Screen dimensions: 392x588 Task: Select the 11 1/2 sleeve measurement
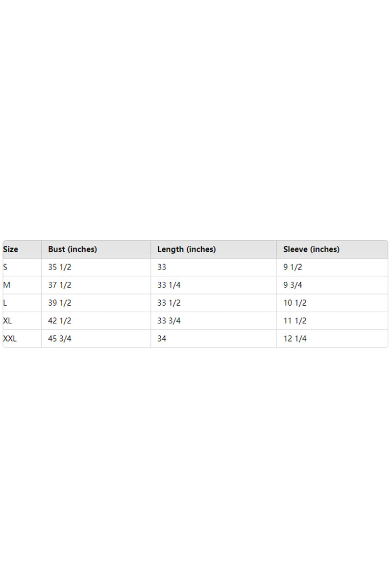pyautogui.click(x=295, y=321)
